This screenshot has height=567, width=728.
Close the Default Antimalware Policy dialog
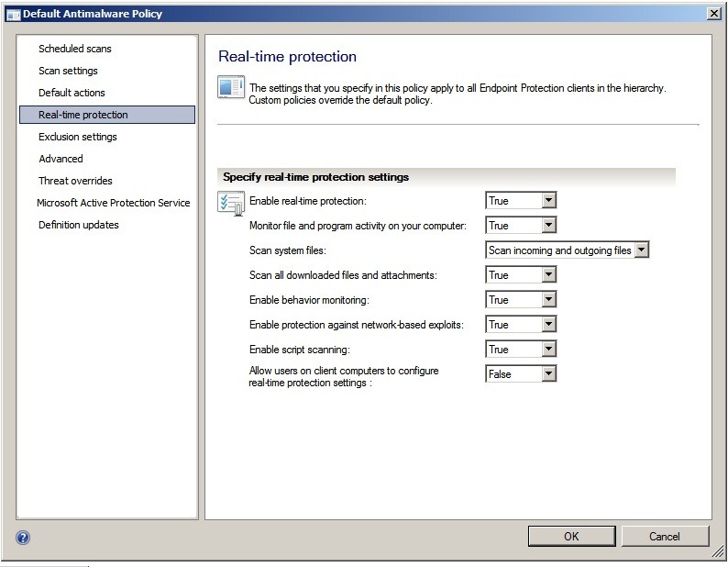[714, 14]
